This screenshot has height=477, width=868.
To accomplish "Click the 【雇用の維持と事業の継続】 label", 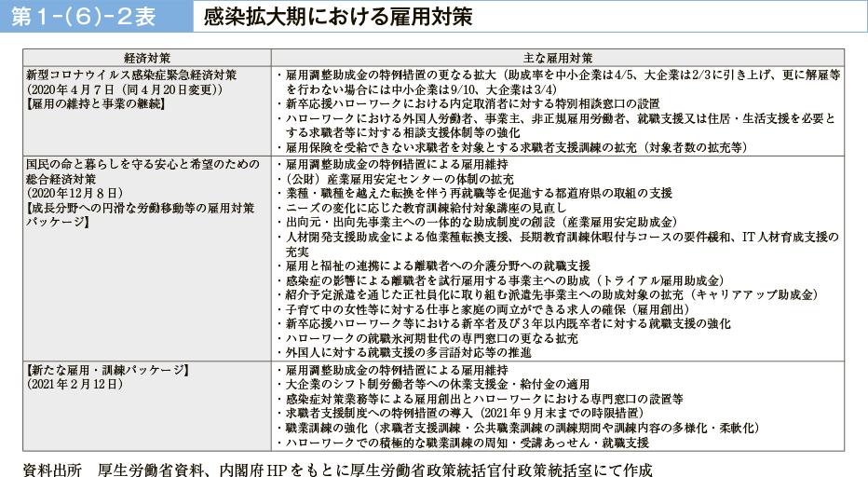I will [x=95, y=103].
